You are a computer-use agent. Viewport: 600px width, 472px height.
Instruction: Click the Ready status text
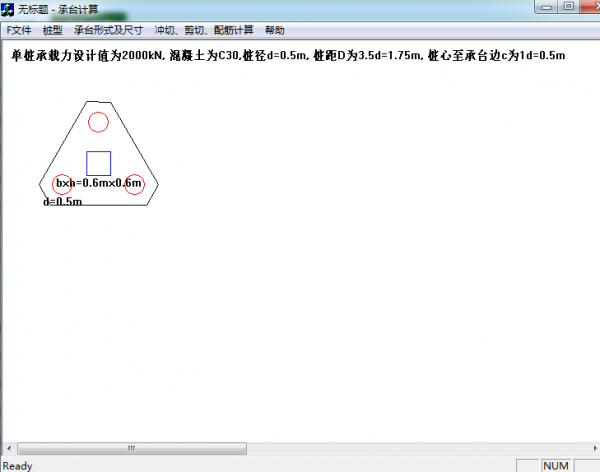coord(18,466)
